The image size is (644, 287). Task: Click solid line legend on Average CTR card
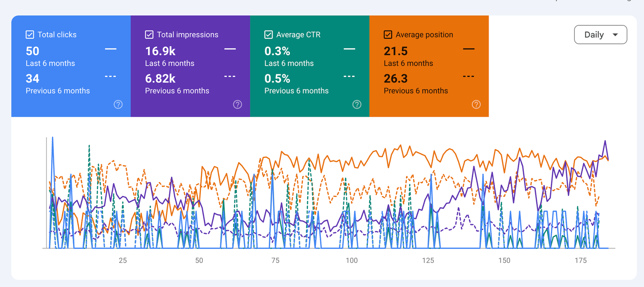pyautogui.click(x=349, y=49)
